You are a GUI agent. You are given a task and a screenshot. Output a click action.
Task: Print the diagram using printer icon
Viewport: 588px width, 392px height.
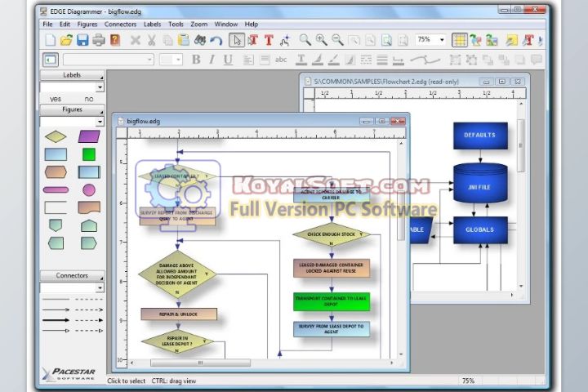pos(99,40)
